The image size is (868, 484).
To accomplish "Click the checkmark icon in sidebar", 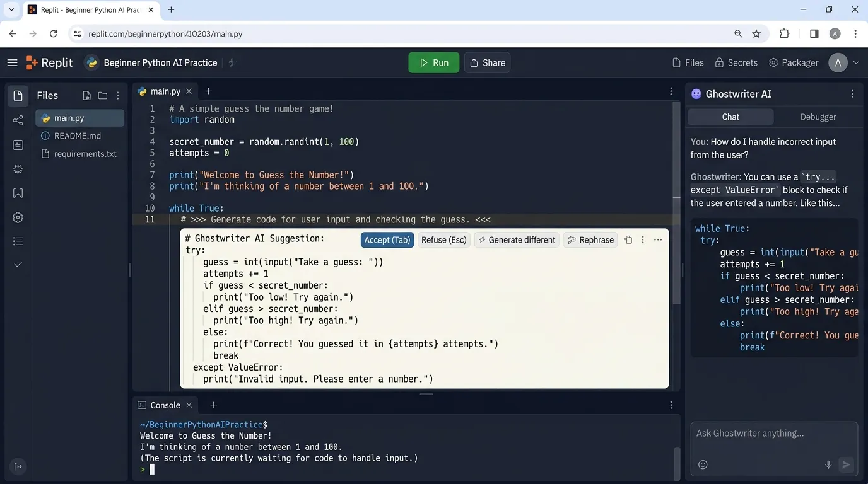I will click(18, 264).
